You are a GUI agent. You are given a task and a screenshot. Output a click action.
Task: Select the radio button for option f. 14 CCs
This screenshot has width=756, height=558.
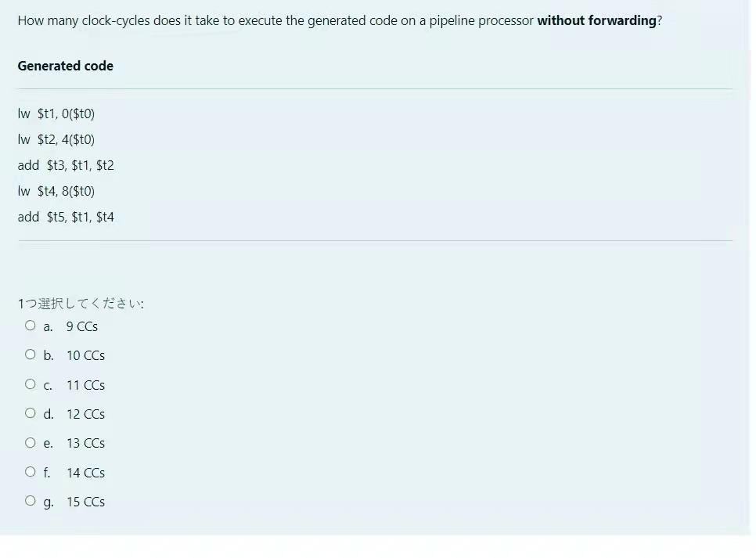(x=30, y=471)
